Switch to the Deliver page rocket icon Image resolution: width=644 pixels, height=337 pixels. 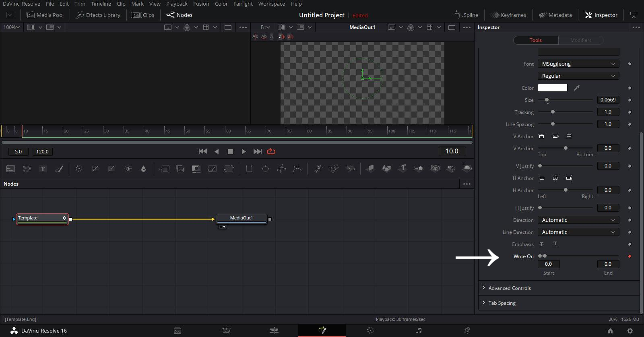point(467,331)
